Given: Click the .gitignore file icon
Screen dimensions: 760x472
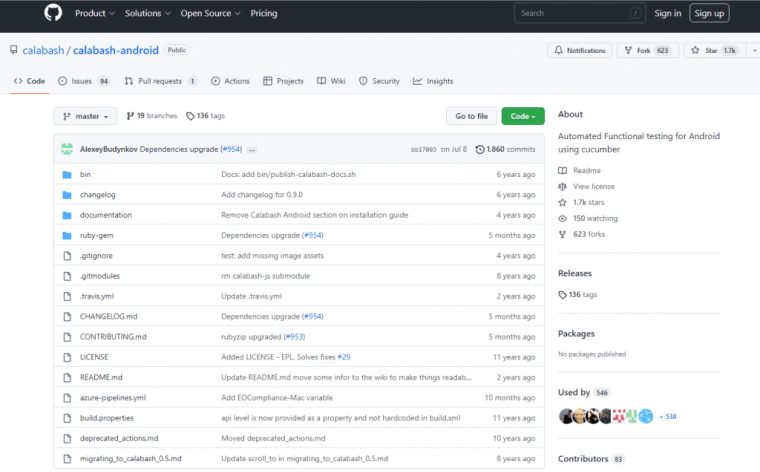Looking at the screenshot, I should pos(67,256).
